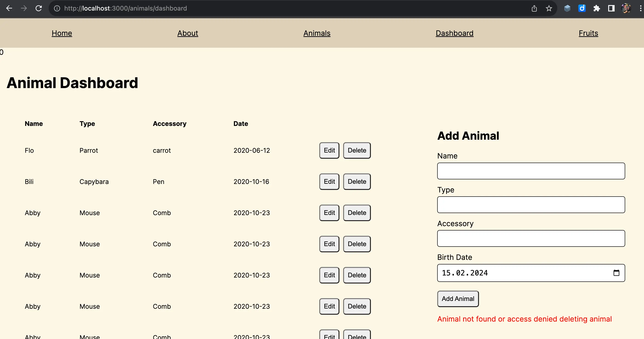Click the browser back arrow
Image resolution: width=644 pixels, height=339 pixels.
[9, 8]
